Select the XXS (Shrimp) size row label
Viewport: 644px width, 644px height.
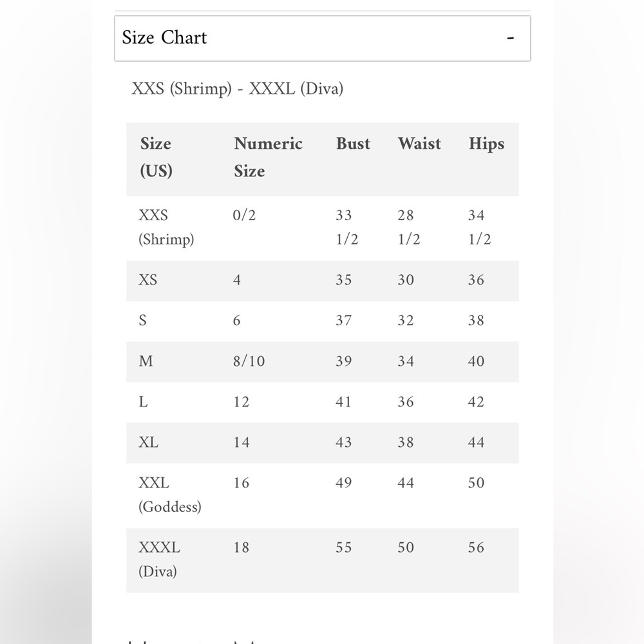tap(166, 227)
